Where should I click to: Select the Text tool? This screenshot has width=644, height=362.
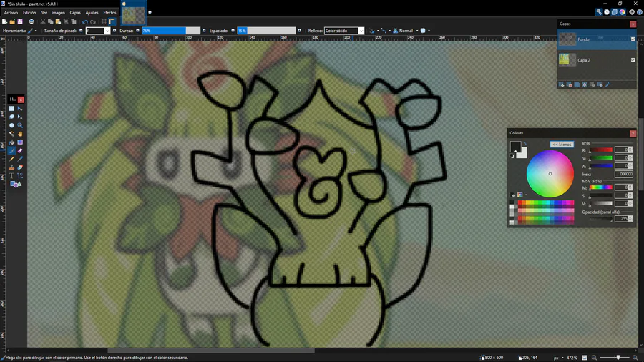pos(11,176)
